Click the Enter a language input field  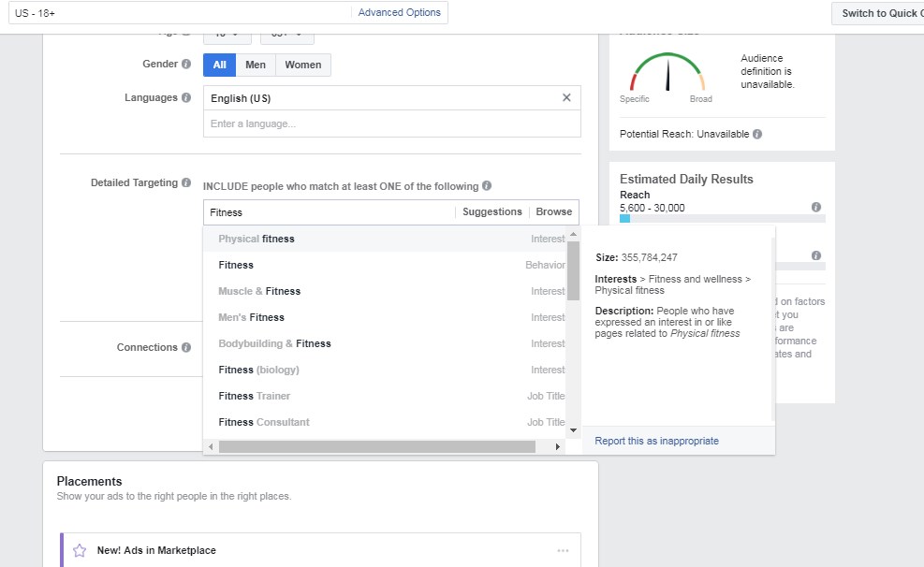tap(391, 124)
